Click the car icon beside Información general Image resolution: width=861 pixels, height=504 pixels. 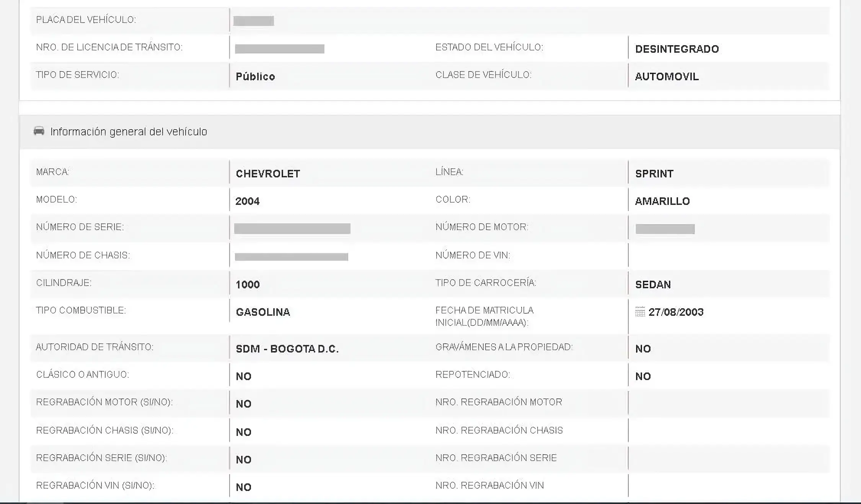39,131
